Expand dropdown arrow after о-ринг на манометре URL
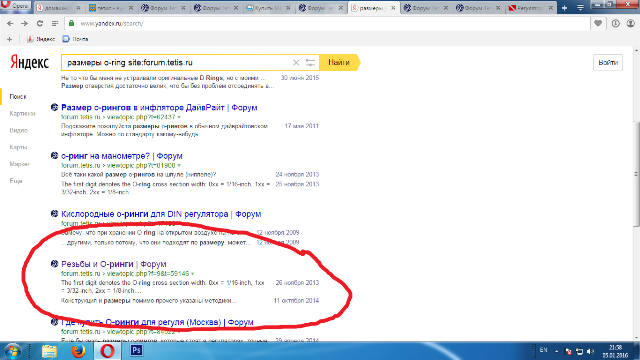The height and width of the screenshot is (360, 640). click(x=179, y=166)
